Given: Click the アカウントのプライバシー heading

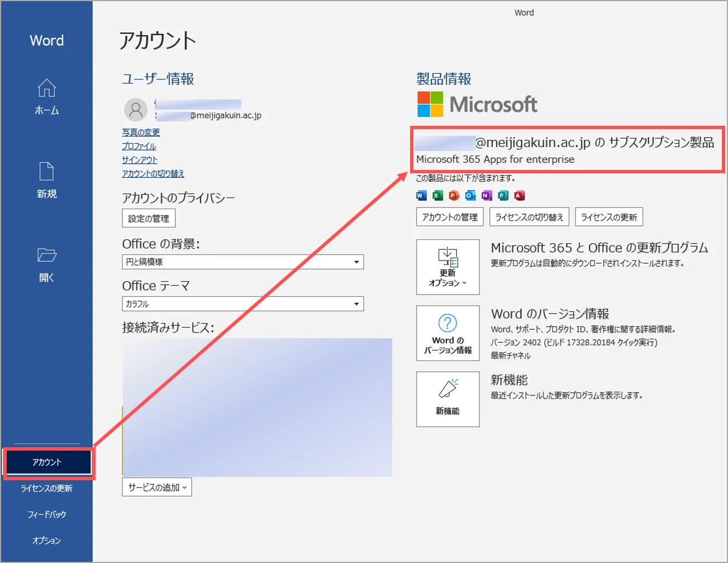Looking at the screenshot, I should (178, 198).
